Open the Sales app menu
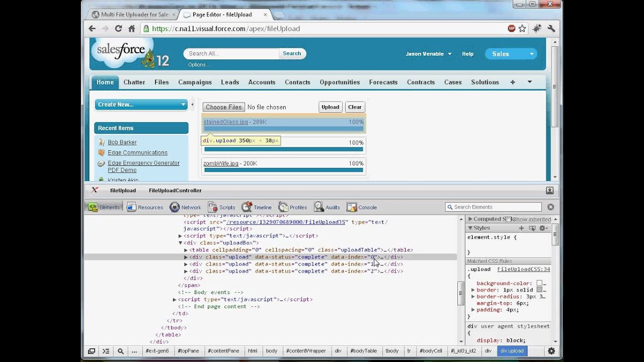Screen dimensions: 644x362 (511, 54)
